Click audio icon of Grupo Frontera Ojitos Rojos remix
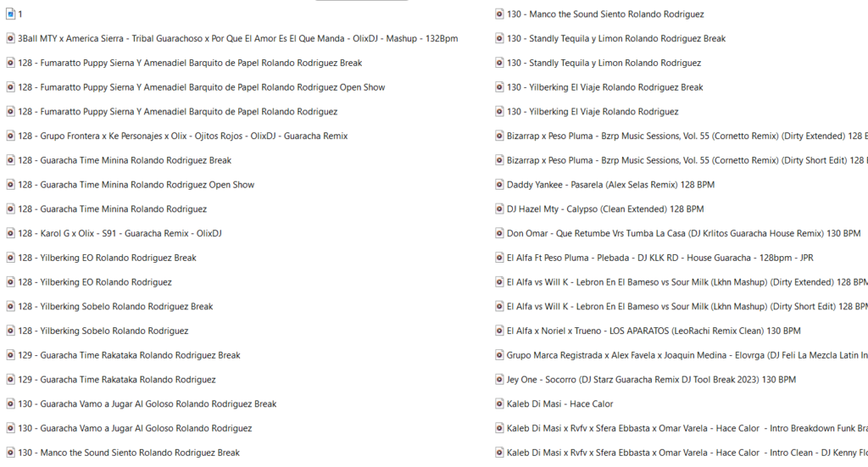 click(x=10, y=136)
